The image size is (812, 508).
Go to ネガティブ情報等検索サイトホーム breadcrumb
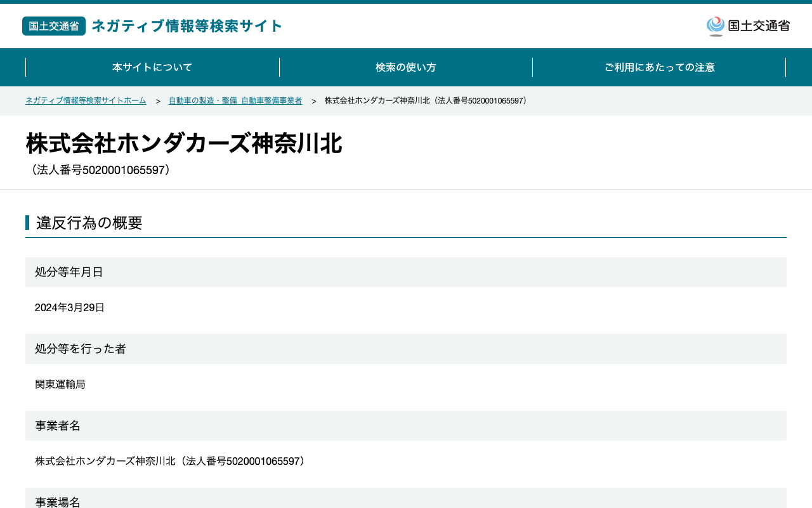point(86,101)
